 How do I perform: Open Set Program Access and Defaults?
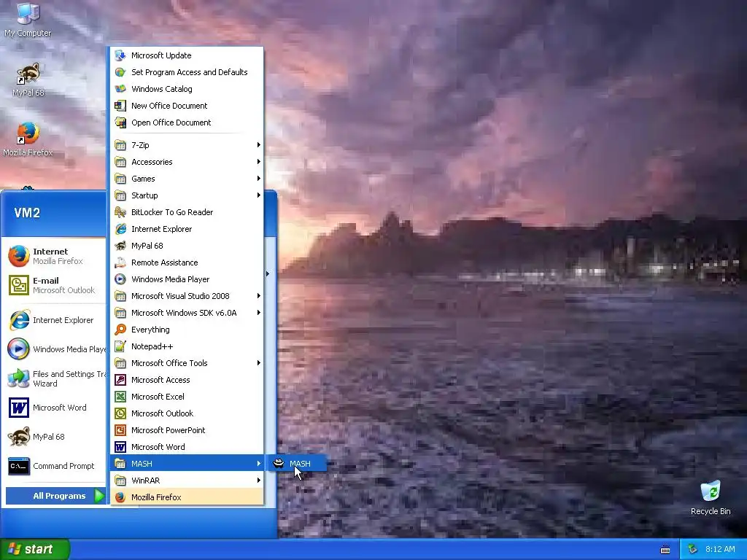[187, 72]
